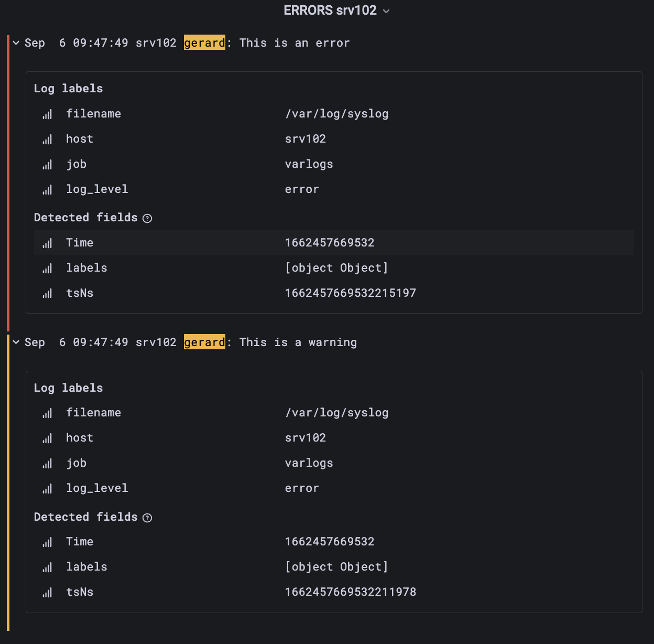Open stats for host in the warning entry
This screenshot has width=654, height=644.
tap(47, 438)
